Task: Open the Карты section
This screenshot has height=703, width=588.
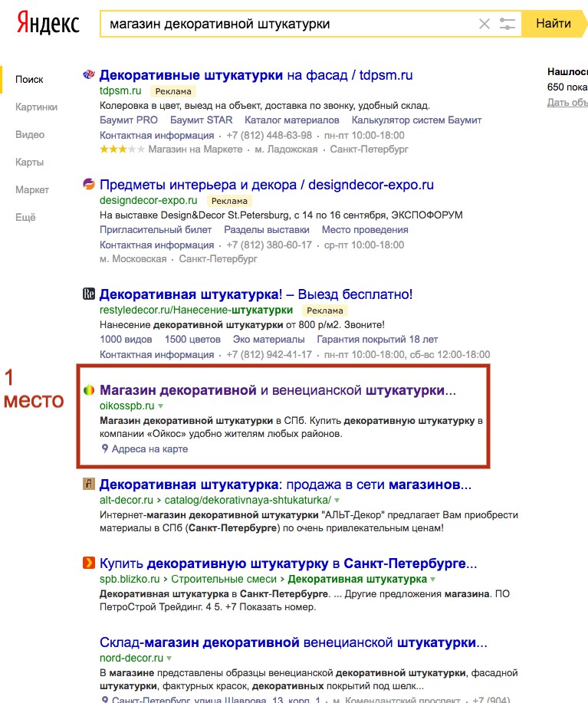Action: click(30, 163)
